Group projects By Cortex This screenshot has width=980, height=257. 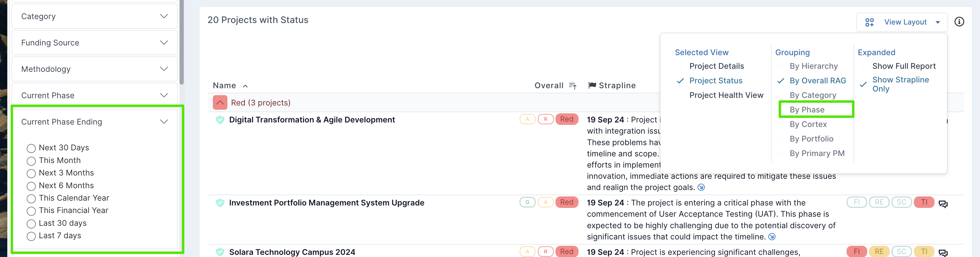click(x=808, y=124)
